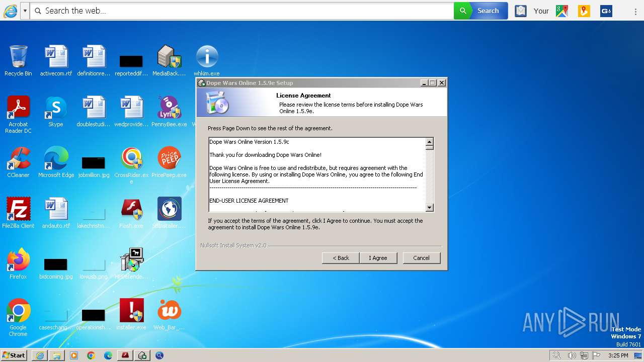This screenshot has width=644, height=362.
Task: Open Internet Explorer from the taskbar
Action: pyautogui.click(x=40, y=355)
